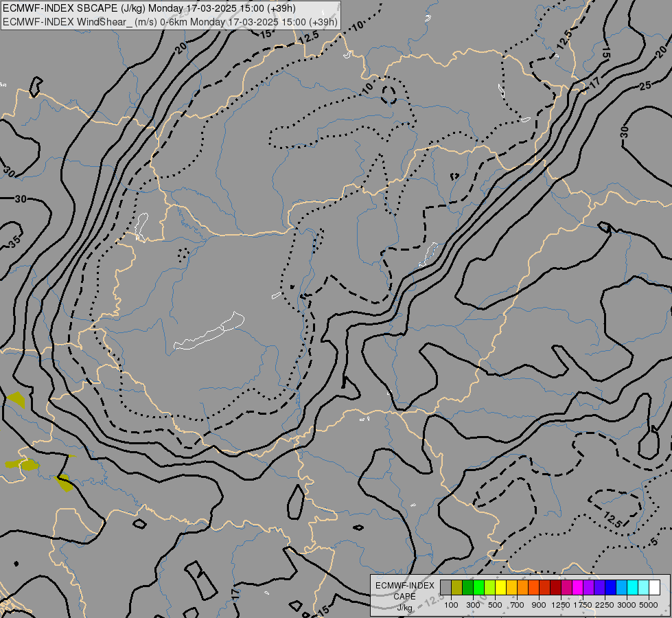672x618 pixels.
Task: Click the 5 dotted contour label
Action: (x=653, y=542)
